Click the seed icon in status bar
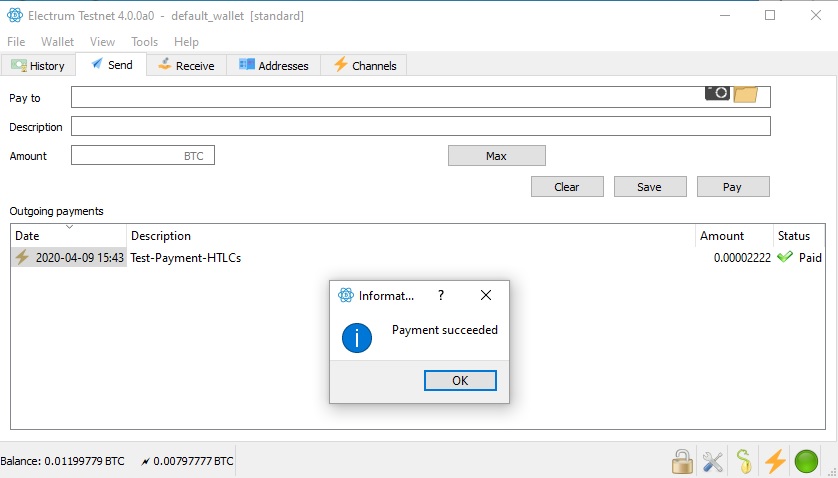This screenshot has height=478, width=838. click(743, 461)
